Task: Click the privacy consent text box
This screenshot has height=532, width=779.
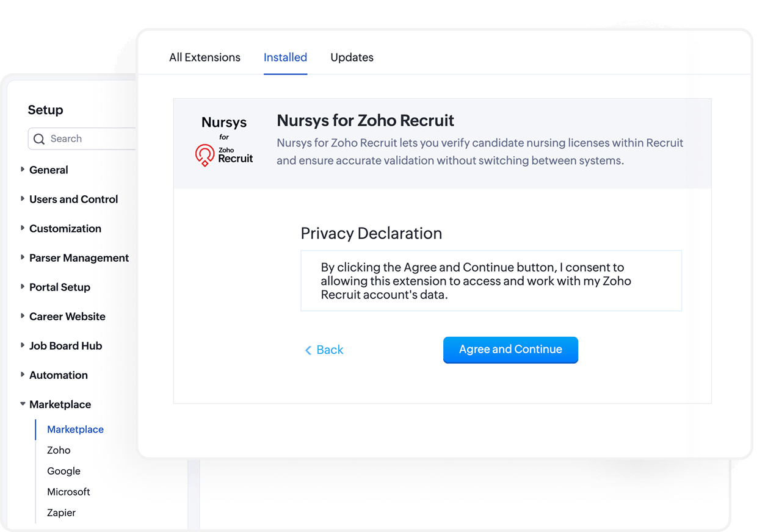Action: point(491,281)
